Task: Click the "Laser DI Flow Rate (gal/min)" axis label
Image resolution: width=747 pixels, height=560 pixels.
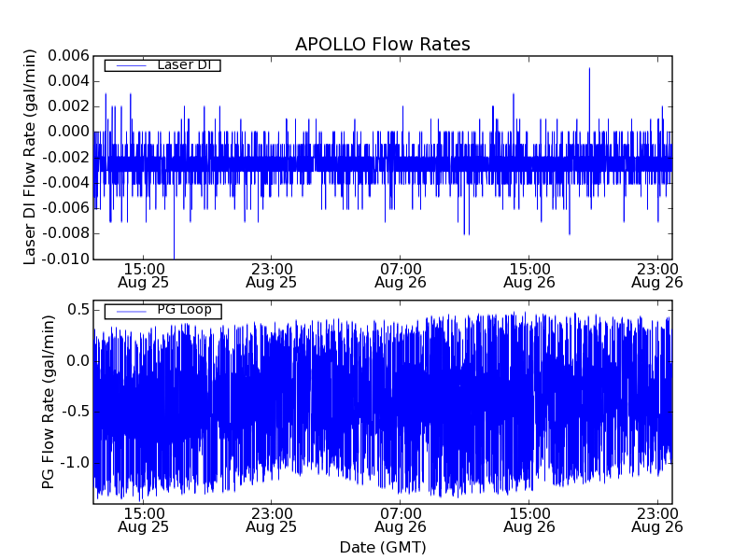Action: click(30, 157)
